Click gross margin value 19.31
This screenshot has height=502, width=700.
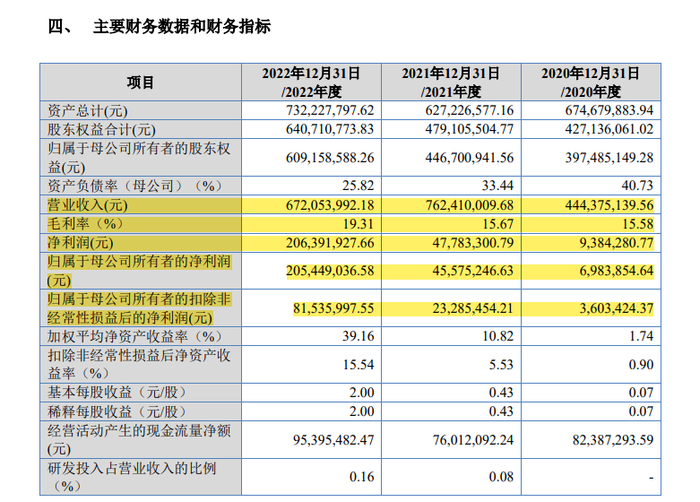pos(358,224)
